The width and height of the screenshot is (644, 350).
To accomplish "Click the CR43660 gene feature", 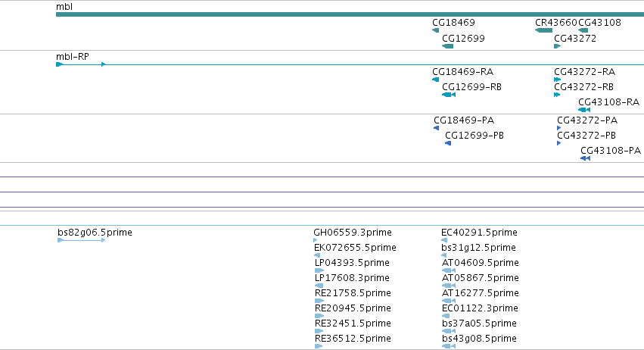I will point(544,30).
